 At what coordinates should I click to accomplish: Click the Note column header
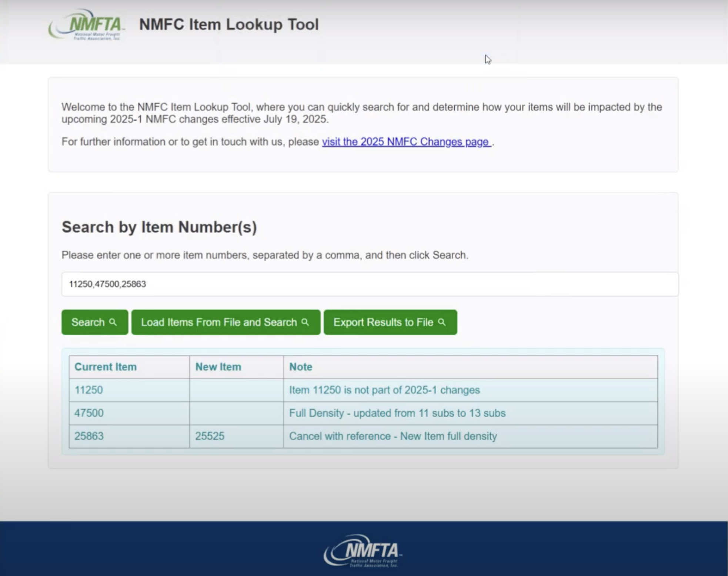tap(301, 367)
